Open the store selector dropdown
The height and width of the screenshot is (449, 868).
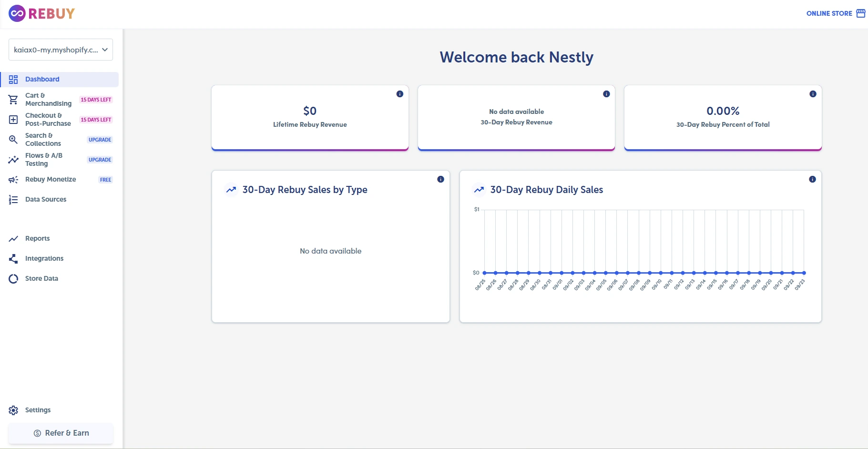(61, 50)
